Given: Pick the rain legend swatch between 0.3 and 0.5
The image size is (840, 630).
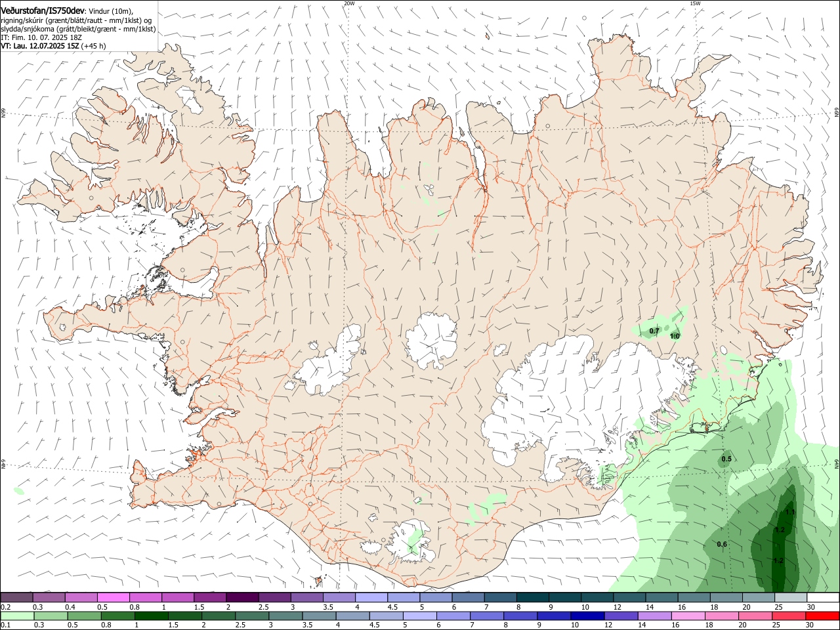Looking at the screenshot, I should (51, 616).
